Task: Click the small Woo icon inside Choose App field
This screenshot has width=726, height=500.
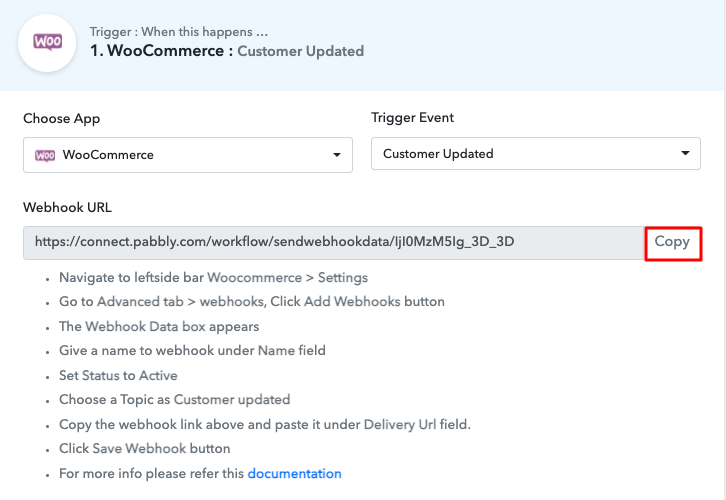Action: pos(45,155)
